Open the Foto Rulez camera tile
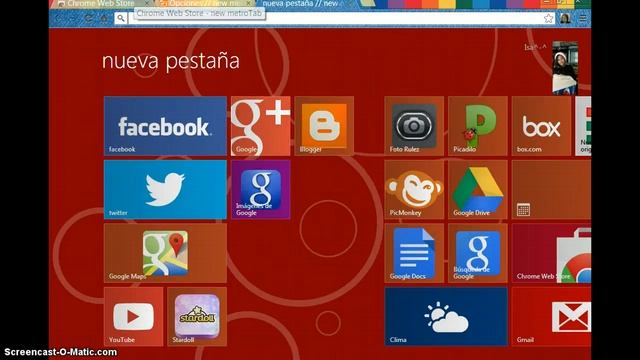Image resolution: width=640 pixels, height=360 pixels. 414,126
